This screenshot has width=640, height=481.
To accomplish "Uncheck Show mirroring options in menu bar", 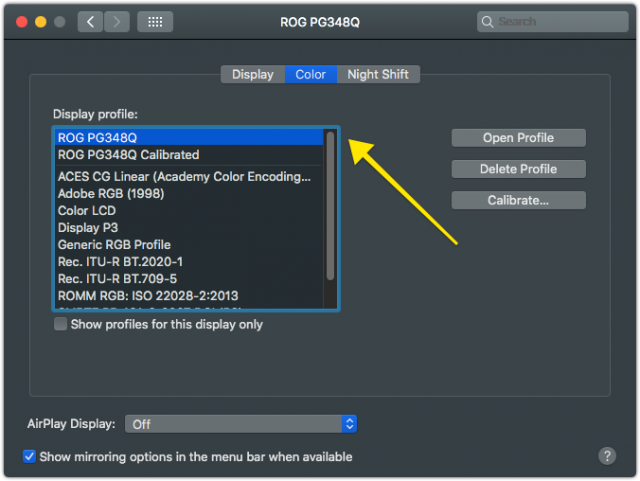I will (29, 457).
